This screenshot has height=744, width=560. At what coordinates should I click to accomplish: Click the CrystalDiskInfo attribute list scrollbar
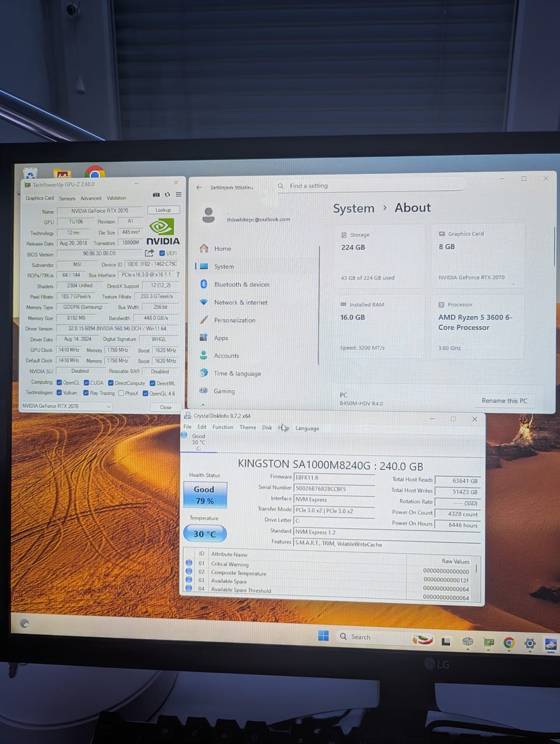click(x=477, y=569)
